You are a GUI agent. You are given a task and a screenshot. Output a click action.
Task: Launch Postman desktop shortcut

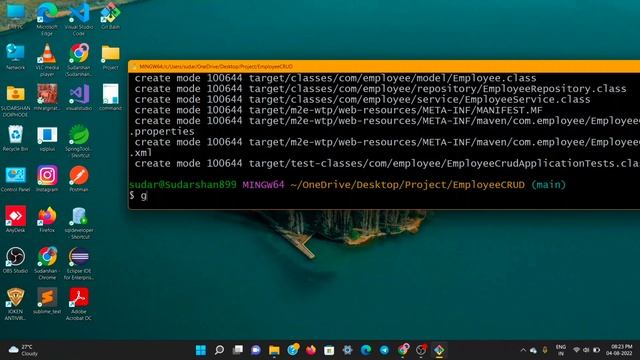(79, 179)
